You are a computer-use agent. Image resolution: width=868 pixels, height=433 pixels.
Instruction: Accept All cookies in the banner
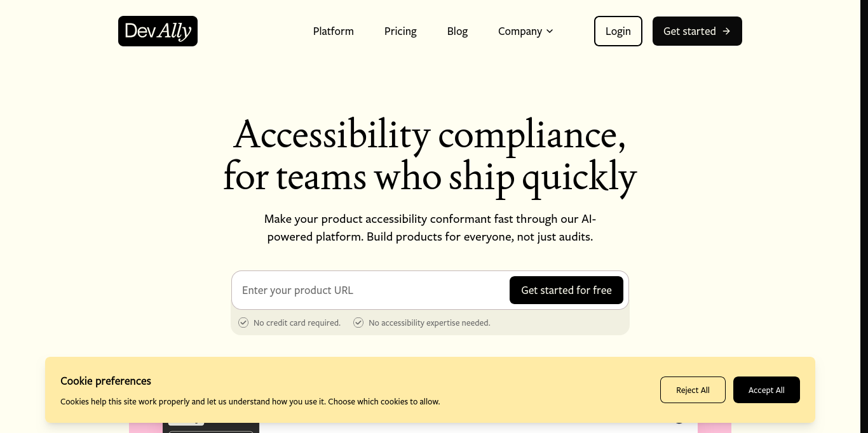coord(766,390)
